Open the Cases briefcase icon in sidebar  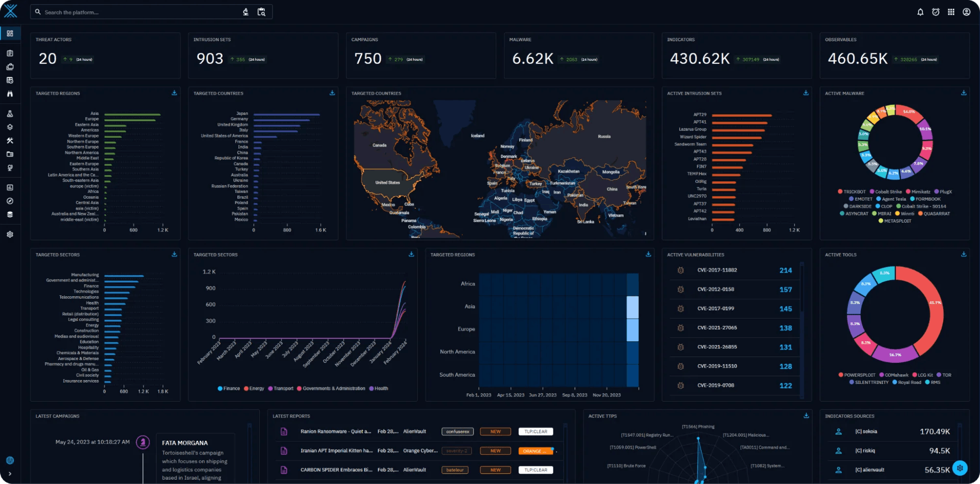click(10, 67)
